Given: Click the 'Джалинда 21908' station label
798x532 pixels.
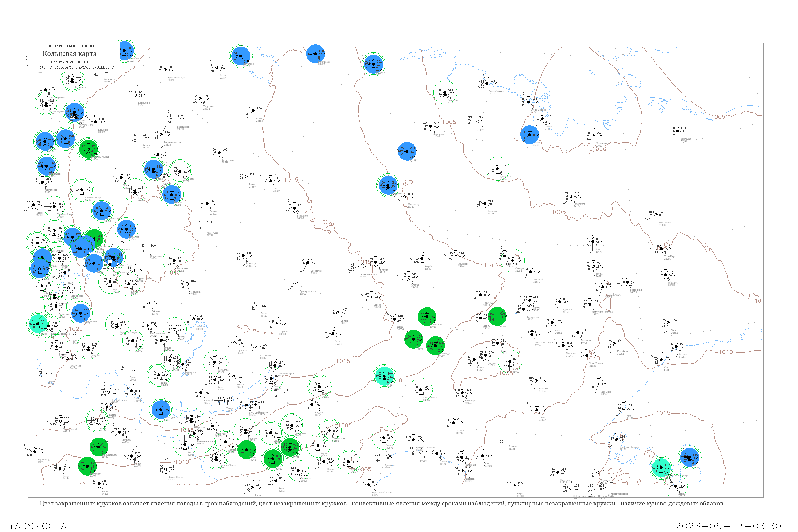Looking at the screenshot, I should [x=439, y=135].
